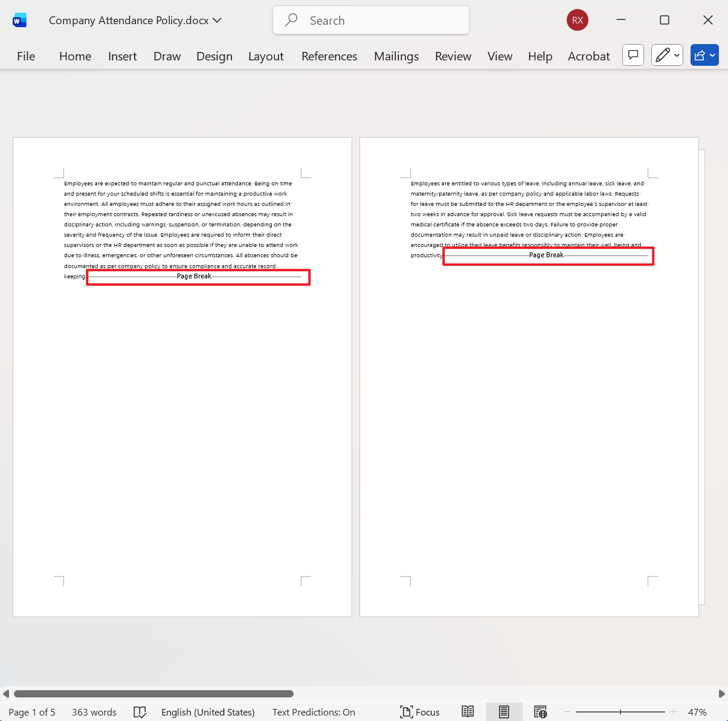This screenshot has width=728, height=721.
Task: Open document language settings via English (United States)
Action: coord(208,712)
